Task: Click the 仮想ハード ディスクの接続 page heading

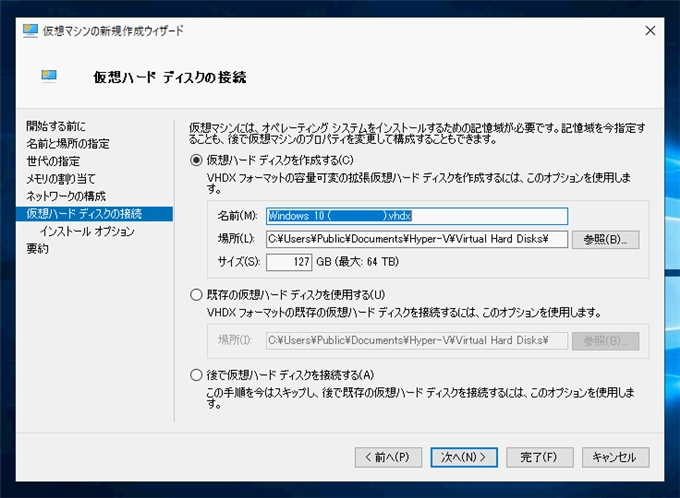Action: 170,77
